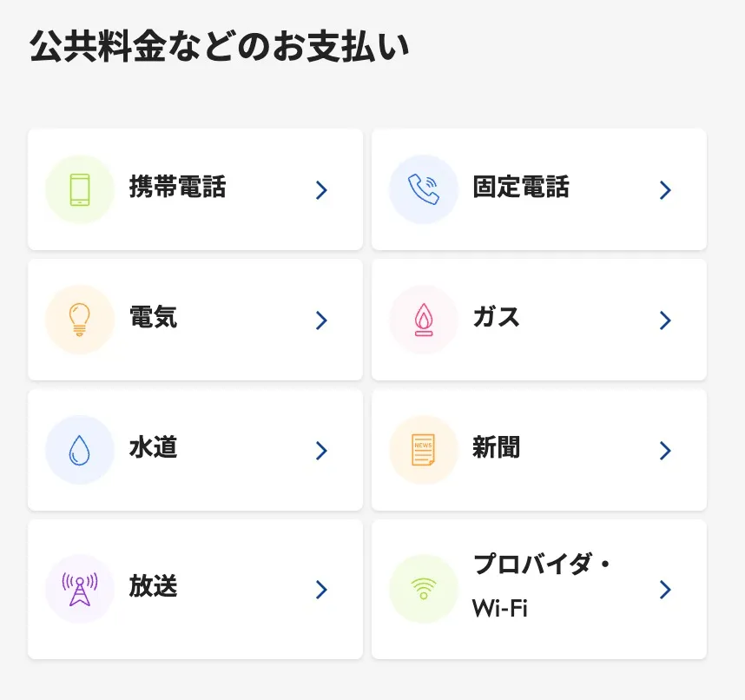This screenshot has width=745, height=700.
Task: Open the 放送 text link
Action: coord(154,586)
